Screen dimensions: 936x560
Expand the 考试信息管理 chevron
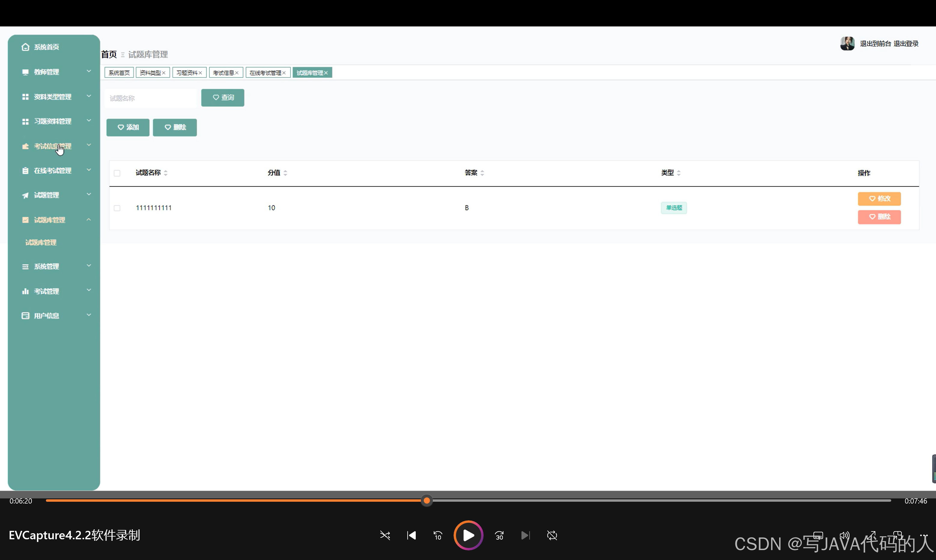[x=89, y=145]
